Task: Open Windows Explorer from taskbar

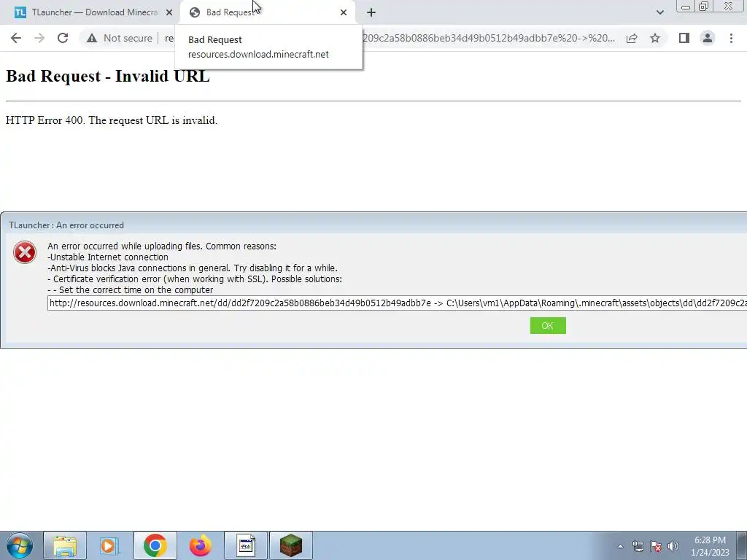Action: [x=65, y=545]
